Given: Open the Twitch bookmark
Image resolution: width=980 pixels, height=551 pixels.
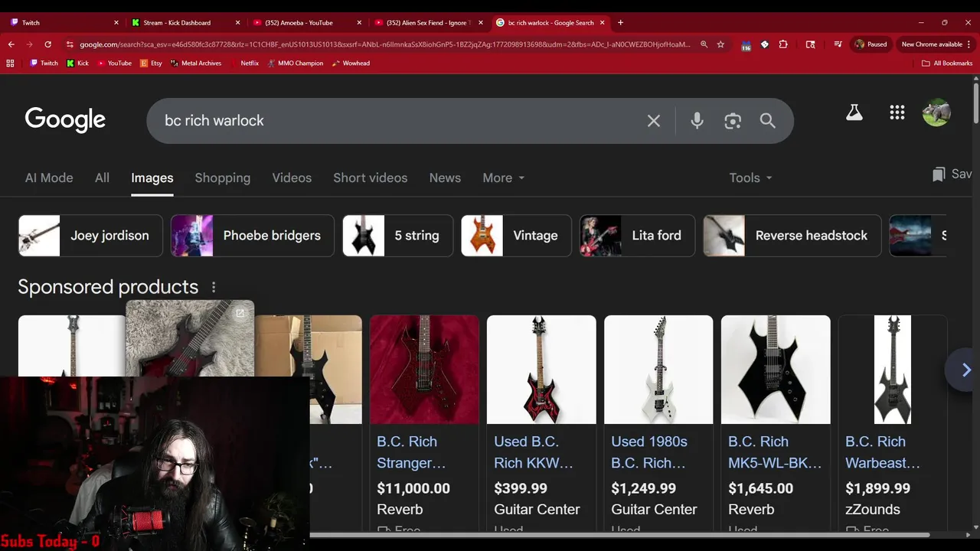Looking at the screenshot, I should pyautogui.click(x=44, y=64).
